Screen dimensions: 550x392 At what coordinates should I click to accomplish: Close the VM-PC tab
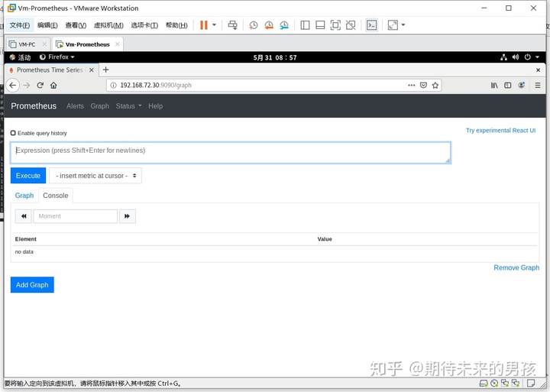pos(44,44)
